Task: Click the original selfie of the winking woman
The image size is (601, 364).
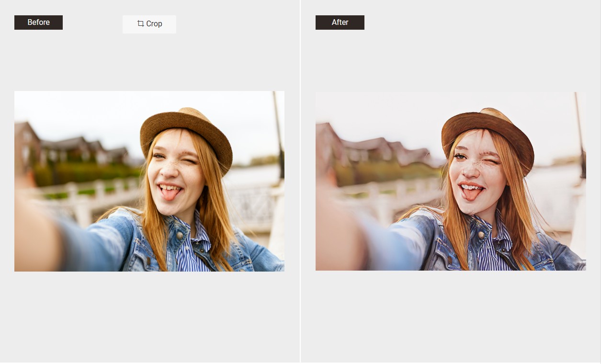Action: [x=149, y=181]
